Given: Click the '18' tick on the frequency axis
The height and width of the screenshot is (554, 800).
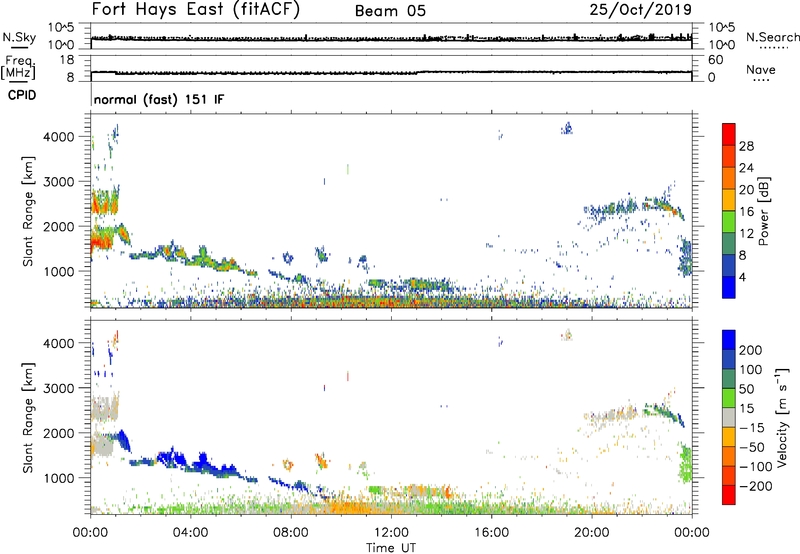Looking at the screenshot, I should click(x=67, y=60).
